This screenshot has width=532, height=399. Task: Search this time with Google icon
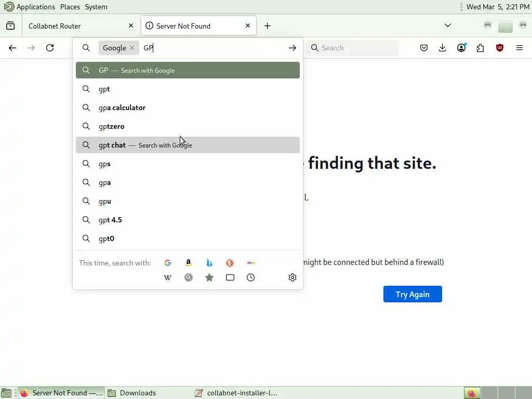[x=168, y=263]
